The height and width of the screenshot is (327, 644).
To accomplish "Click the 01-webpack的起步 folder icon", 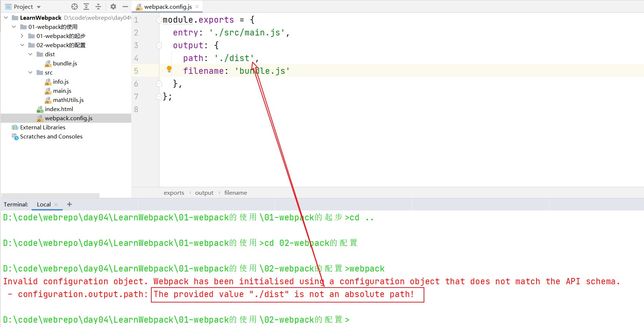I will click(x=31, y=36).
